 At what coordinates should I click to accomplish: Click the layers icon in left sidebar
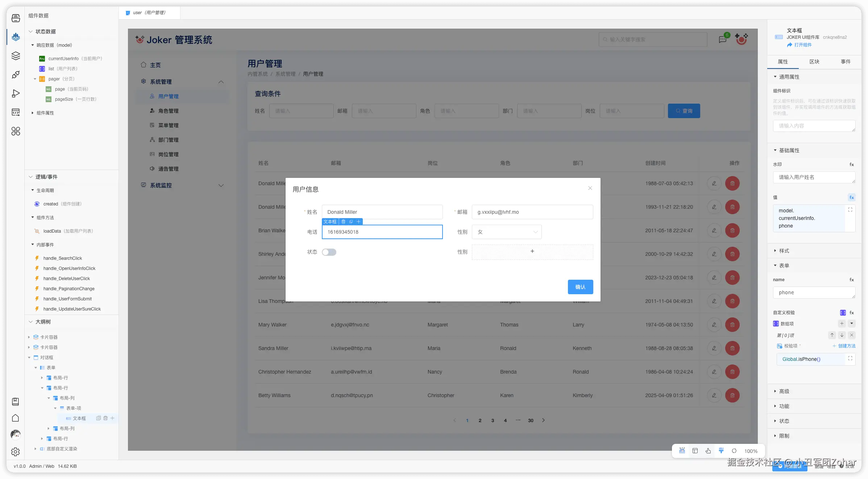click(16, 56)
